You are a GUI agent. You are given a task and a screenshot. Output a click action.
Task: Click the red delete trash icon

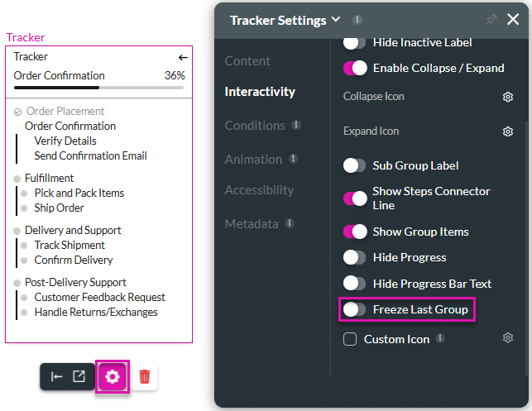tap(145, 376)
